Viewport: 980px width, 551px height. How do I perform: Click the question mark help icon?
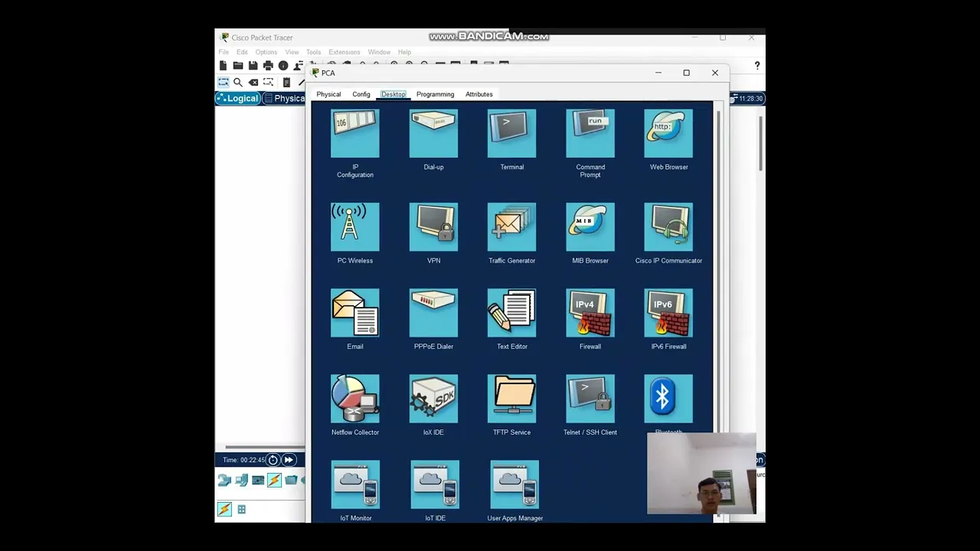tap(757, 66)
